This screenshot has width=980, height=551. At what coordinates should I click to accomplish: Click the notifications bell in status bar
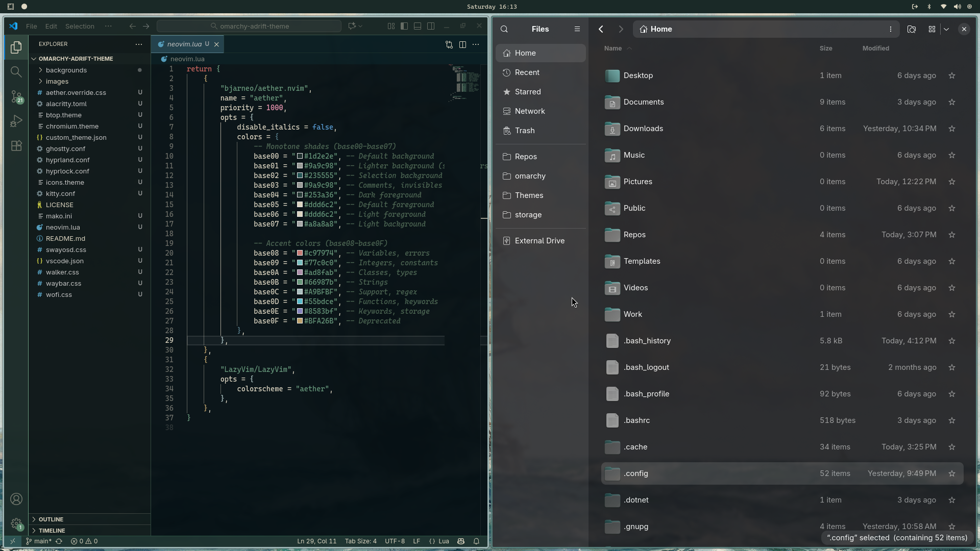pos(476,541)
